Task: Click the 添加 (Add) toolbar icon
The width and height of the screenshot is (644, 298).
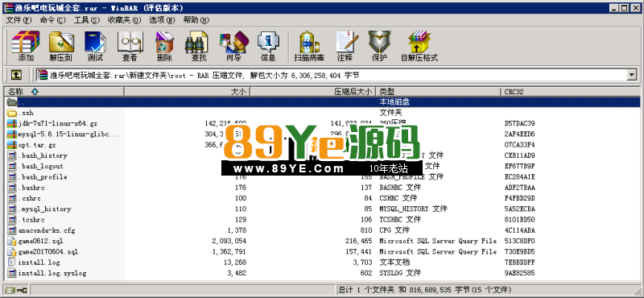Action: (26, 46)
